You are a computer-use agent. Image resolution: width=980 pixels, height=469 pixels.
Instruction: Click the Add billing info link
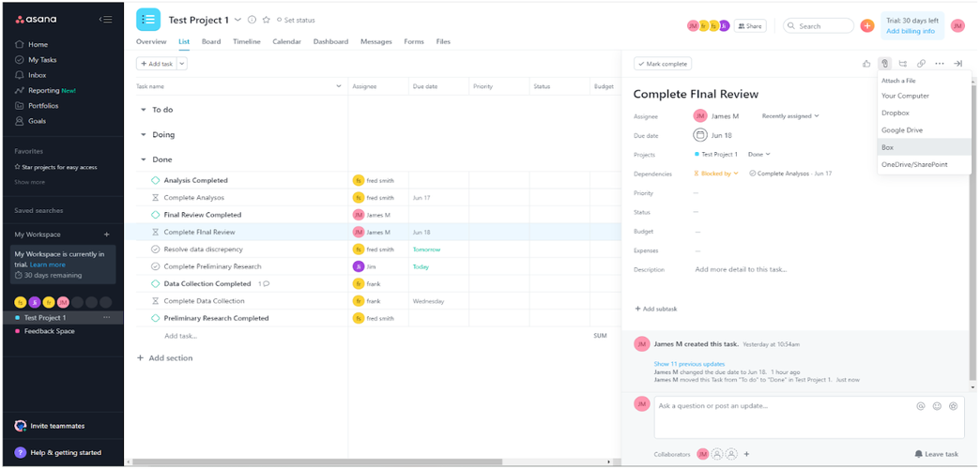click(x=911, y=31)
